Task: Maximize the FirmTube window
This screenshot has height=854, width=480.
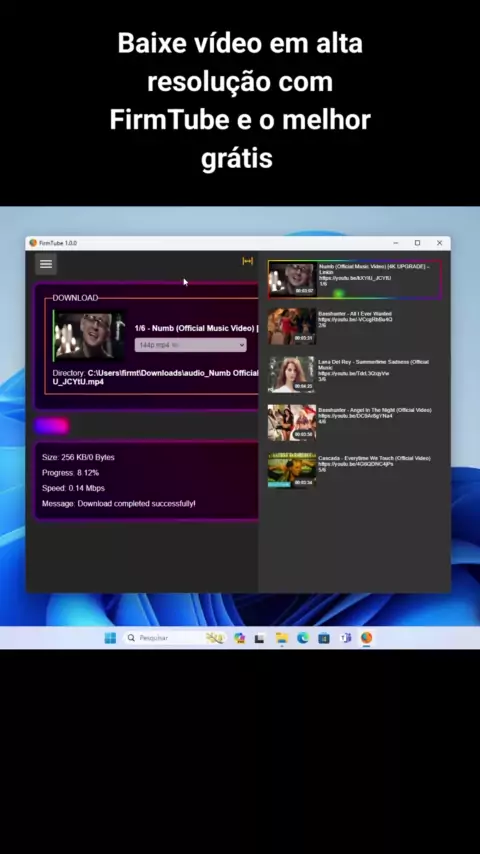Action: (417, 243)
